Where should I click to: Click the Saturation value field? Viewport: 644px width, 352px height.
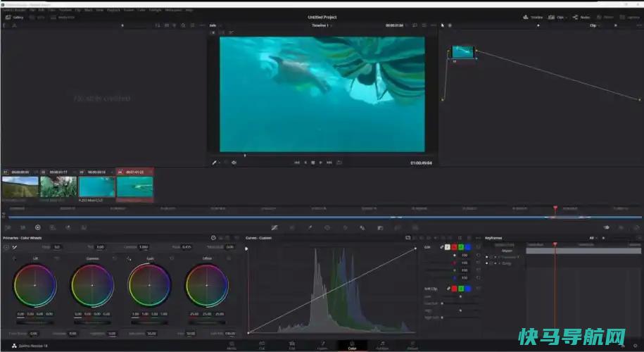151,334
